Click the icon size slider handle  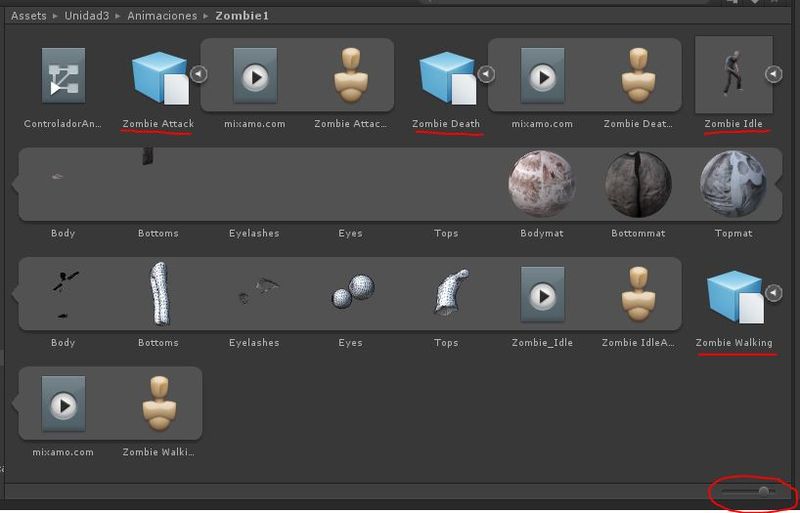pyautogui.click(x=764, y=492)
